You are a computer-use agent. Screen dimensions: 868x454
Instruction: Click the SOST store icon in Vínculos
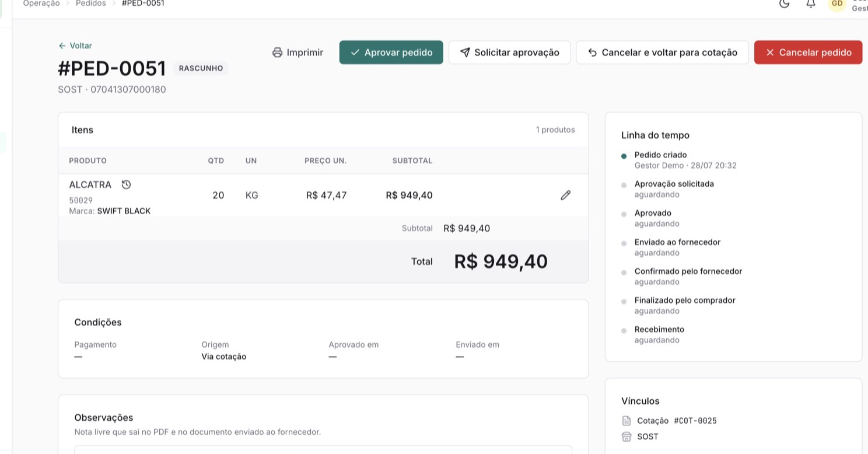pyautogui.click(x=626, y=436)
